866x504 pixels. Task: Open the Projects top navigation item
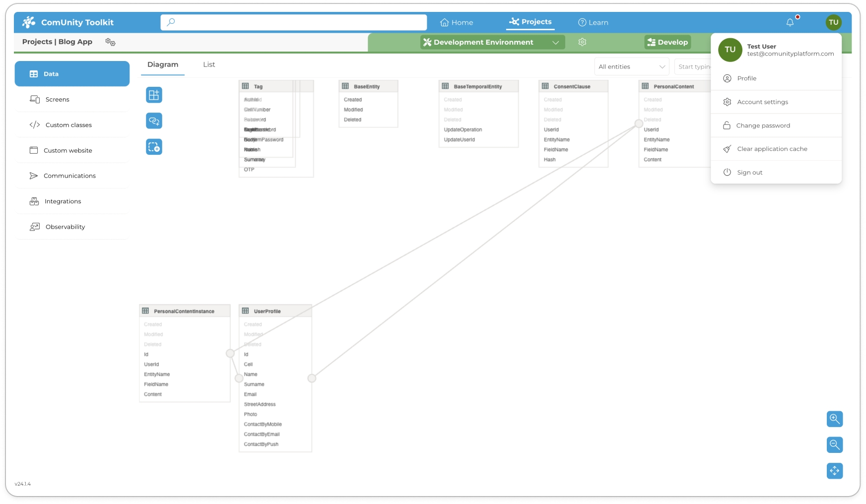coord(531,22)
